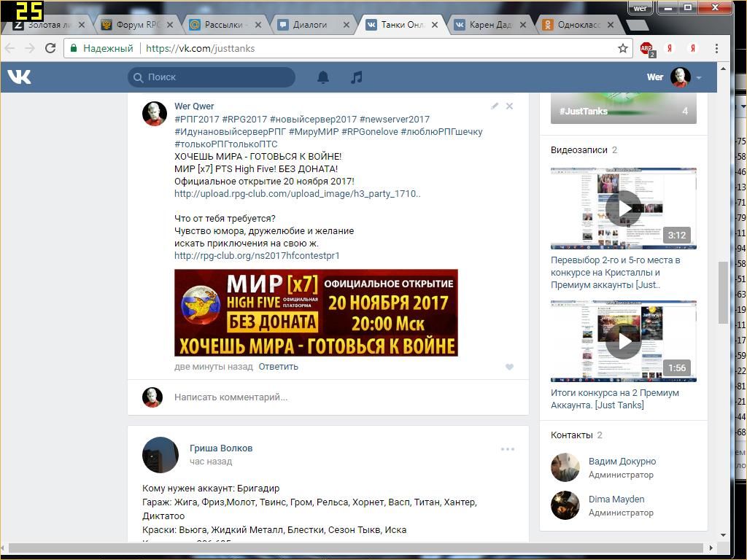Open the МИР x7 banner image

coord(316,312)
